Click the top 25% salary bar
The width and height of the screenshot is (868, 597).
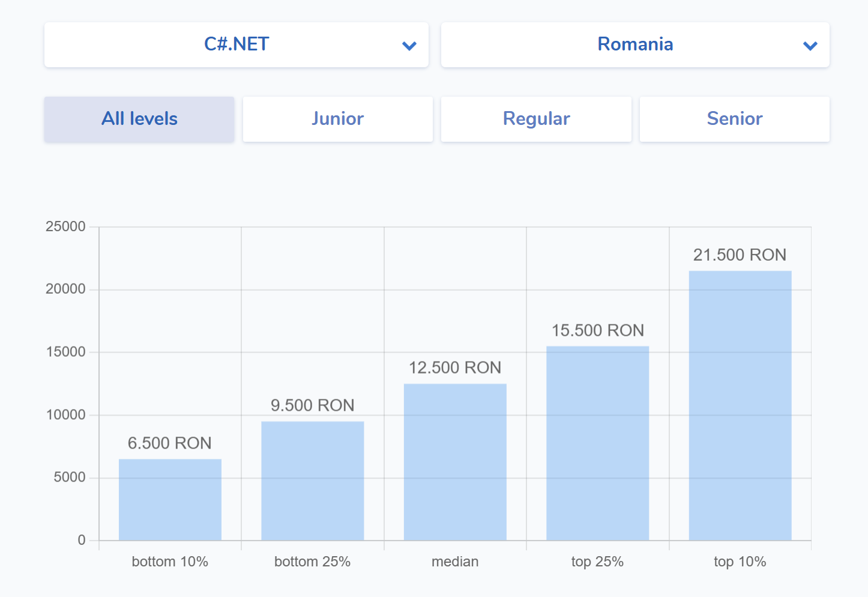point(597,443)
